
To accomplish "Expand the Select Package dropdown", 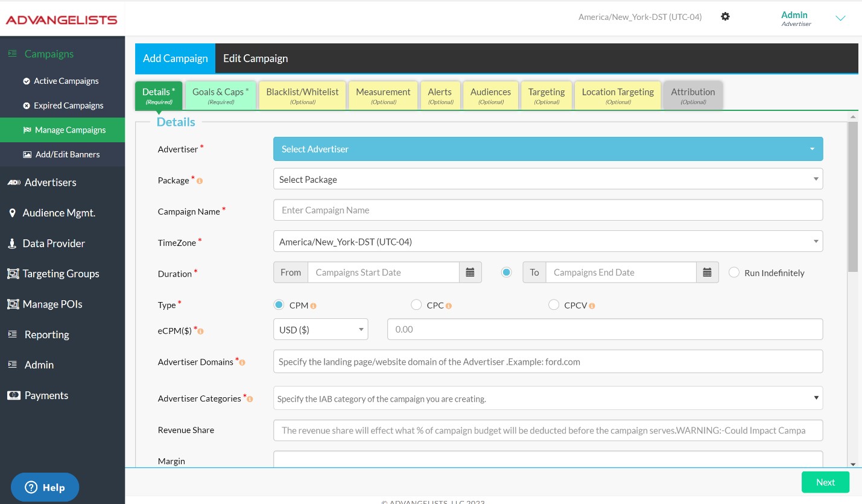I will (x=548, y=179).
